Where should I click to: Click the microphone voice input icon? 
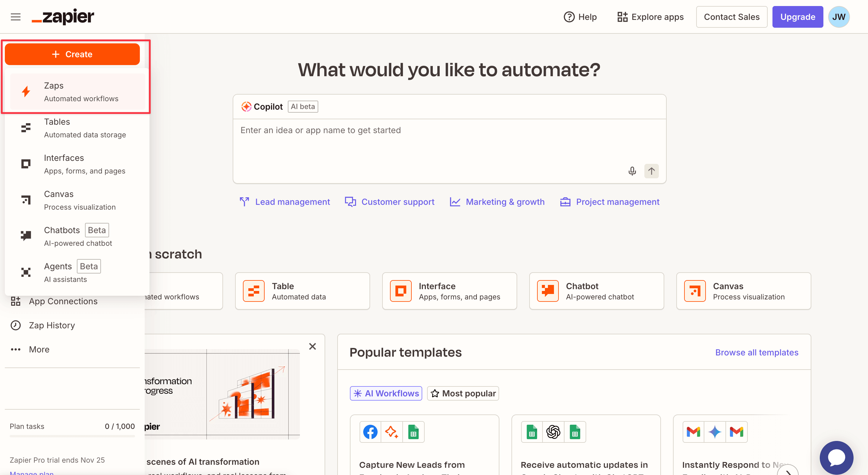[x=632, y=171]
